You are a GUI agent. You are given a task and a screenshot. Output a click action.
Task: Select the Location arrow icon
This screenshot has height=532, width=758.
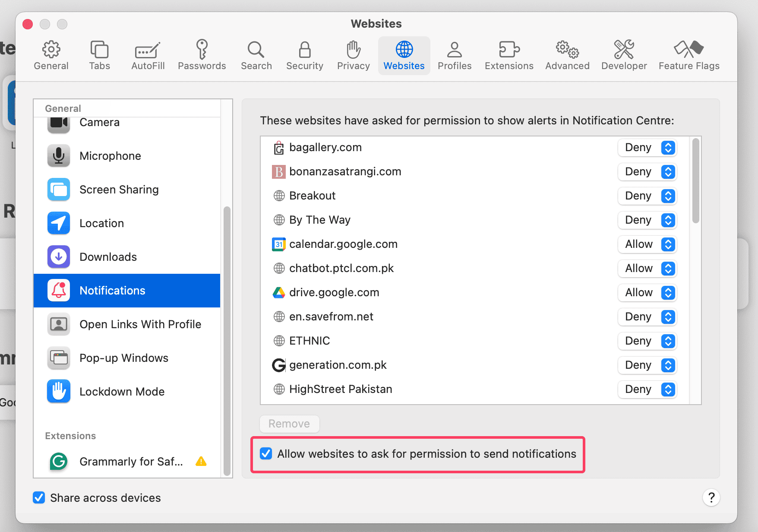(x=59, y=223)
